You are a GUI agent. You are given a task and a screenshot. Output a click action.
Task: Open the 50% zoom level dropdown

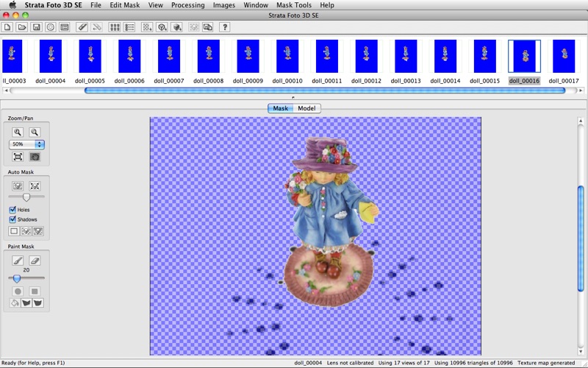click(x=26, y=144)
